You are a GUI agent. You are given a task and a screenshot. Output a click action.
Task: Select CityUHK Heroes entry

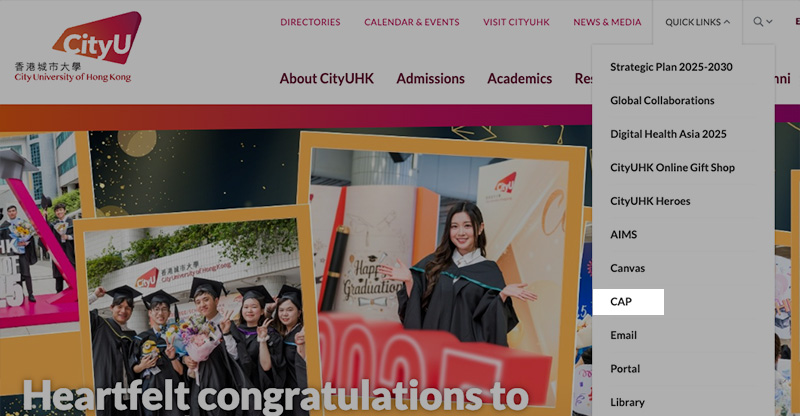[650, 201]
